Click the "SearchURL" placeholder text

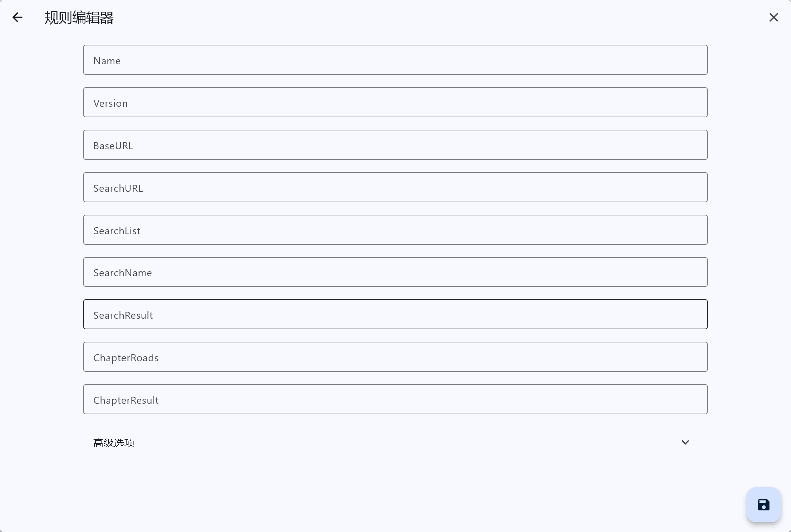tap(118, 188)
